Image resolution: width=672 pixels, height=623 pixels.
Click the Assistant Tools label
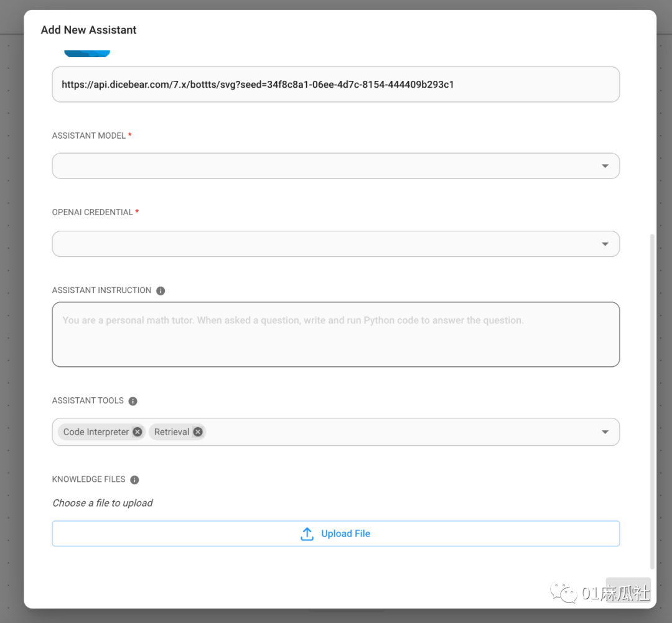[x=88, y=401]
